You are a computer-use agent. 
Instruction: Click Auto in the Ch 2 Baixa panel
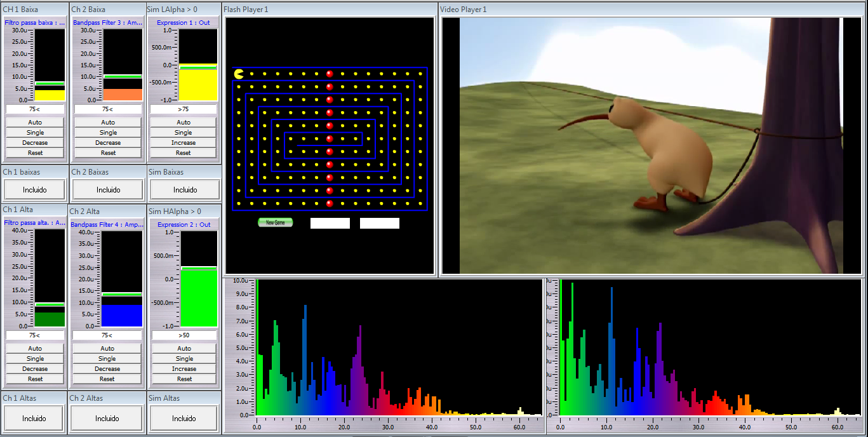(108, 122)
